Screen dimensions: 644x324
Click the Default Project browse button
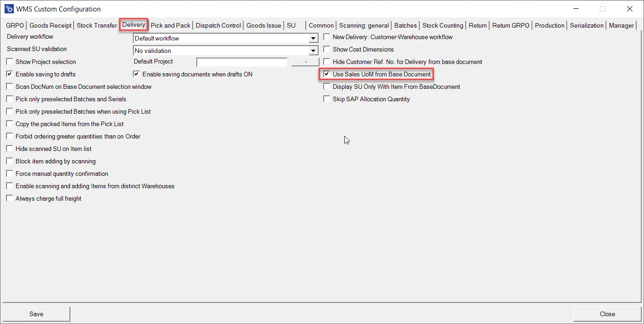(x=305, y=62)
